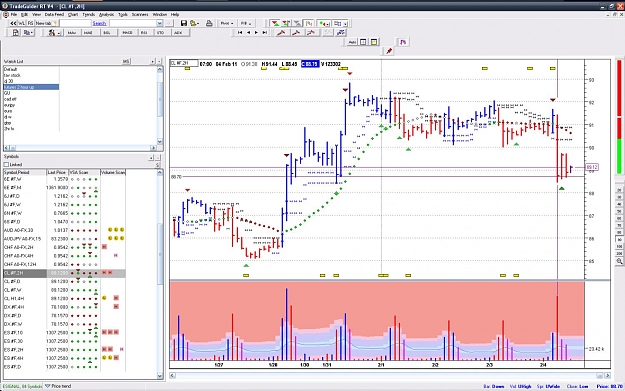Go to last bar playback control
The width and height of the screenshot is (625, 391).
coord(265,33)
